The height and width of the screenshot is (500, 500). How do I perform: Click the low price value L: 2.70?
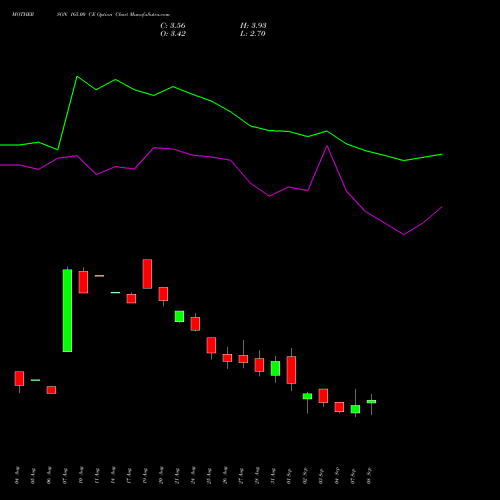pos(253,34)
